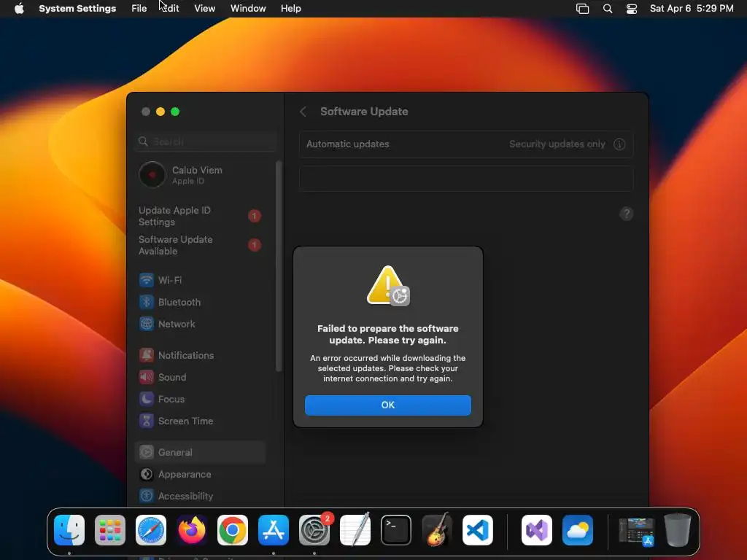Open the Trash in the Dock
Viewport: 747px width, 560px height.
point(678,530)
